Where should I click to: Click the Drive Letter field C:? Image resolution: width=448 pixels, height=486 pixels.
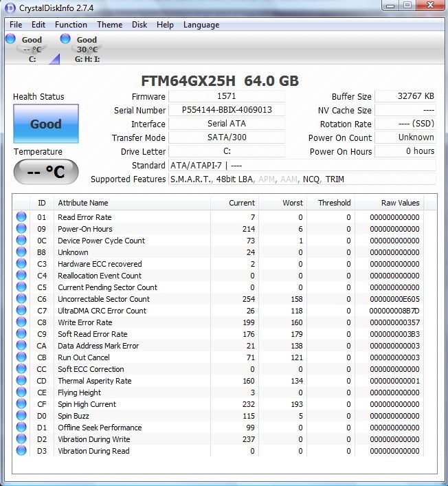coord(227,151)
